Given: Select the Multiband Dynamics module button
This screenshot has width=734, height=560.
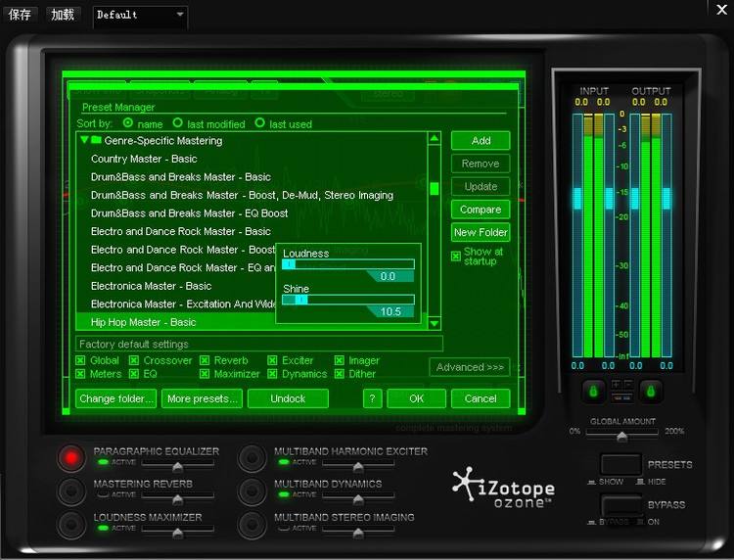Looking at the screenshot, I should click(252, 490).
